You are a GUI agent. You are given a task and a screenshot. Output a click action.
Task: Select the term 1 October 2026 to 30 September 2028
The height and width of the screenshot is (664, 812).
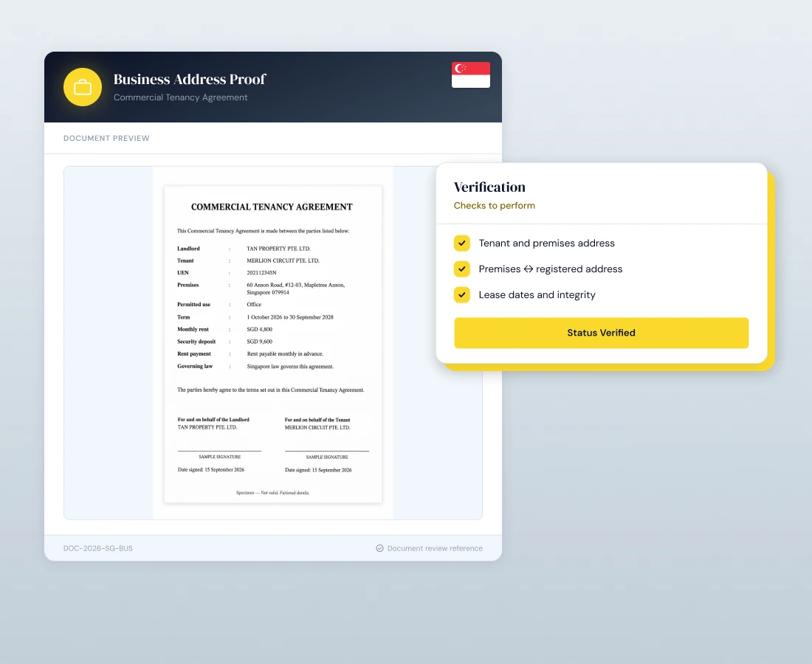[290, 317]
